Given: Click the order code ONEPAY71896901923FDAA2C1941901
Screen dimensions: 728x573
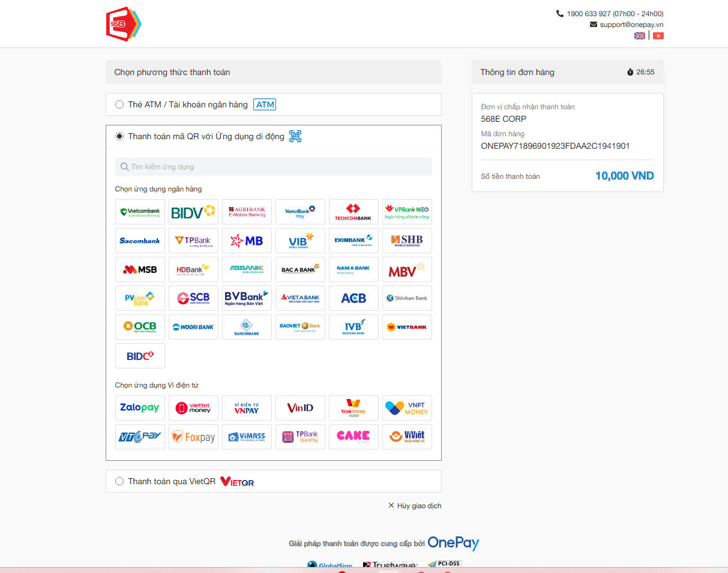Looking at the screenshot, I should click(555, 146).
